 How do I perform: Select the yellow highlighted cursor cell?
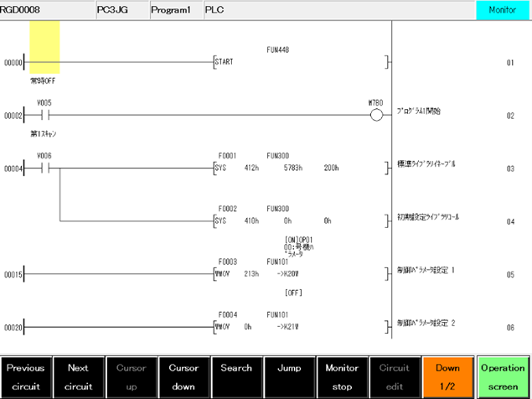coord(44,48)
